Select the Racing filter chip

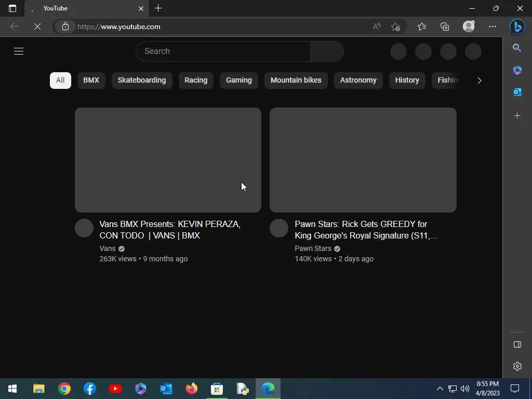click(x=196, y=81)
